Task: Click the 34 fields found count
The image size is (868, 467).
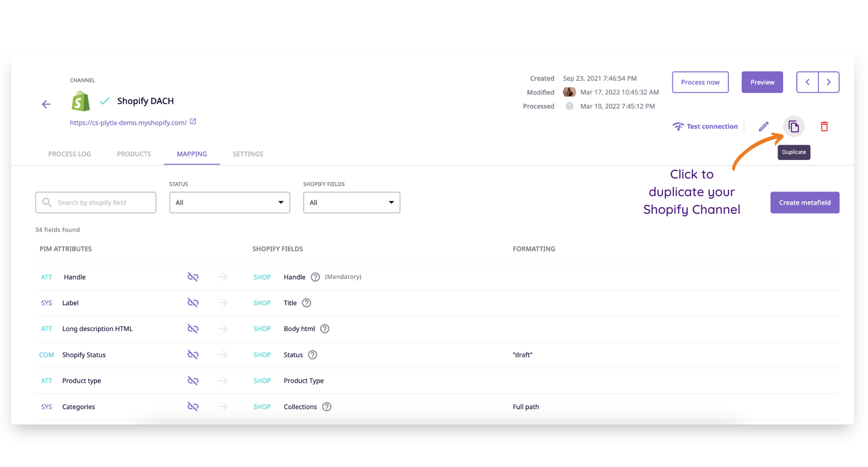Action: pos(57,230)
